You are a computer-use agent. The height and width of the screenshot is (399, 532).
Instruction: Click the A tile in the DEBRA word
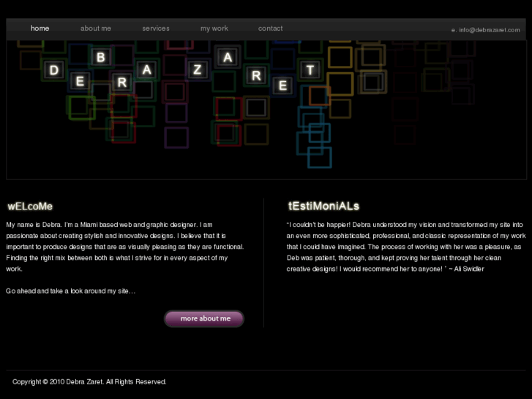pyautogui.click(x=147, y=70)
